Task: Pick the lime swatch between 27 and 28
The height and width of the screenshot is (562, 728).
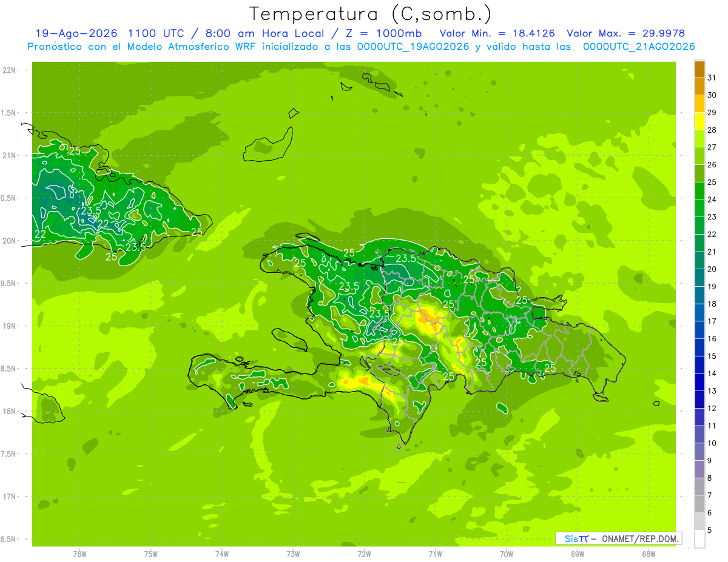Action: [699, 139]
